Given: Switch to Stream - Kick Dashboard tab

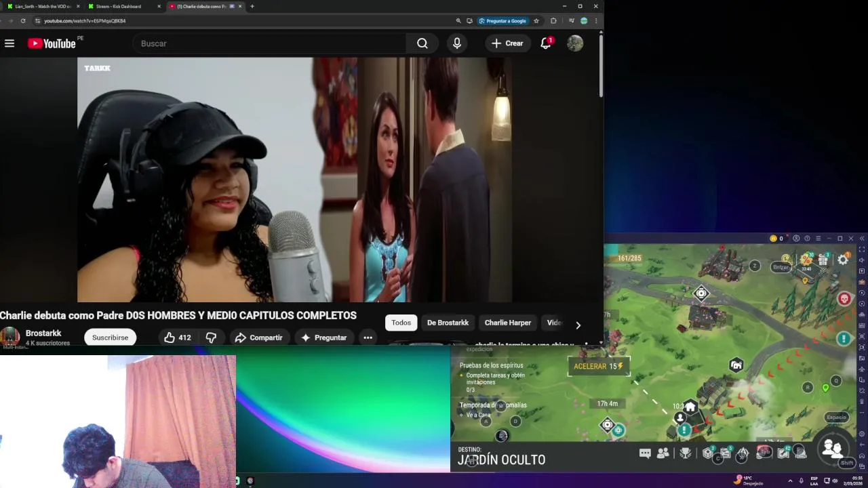Looking at the screenshot, I should point(123,6).
